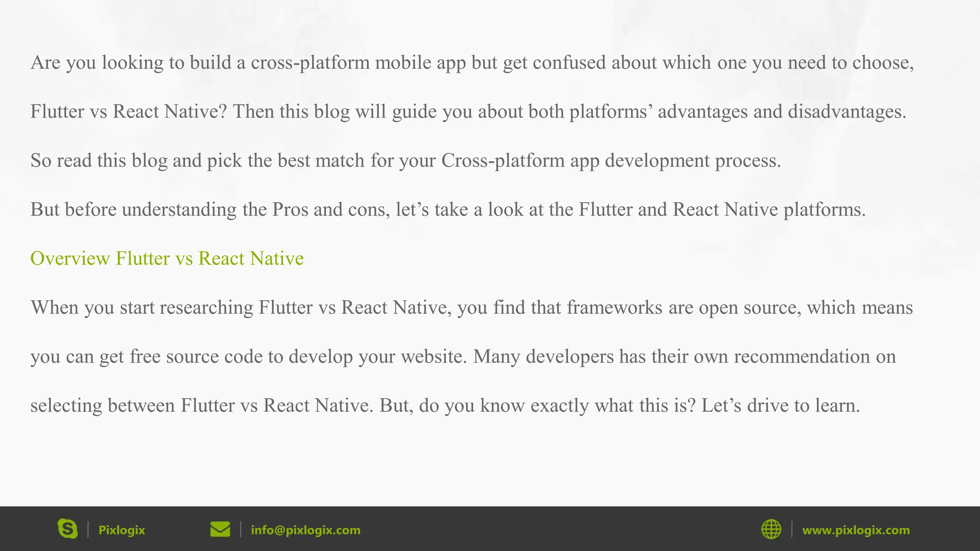
Task: Open the Pixlogix Skype label
Action: (x=122, y=530)
